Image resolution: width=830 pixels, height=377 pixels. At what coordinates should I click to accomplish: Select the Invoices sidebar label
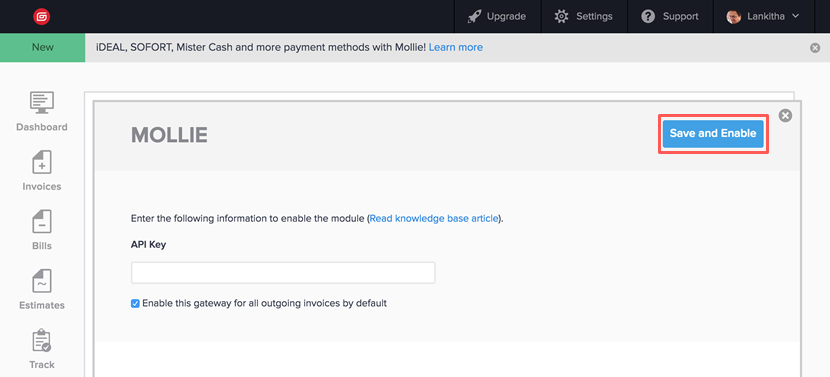(42, 186)
